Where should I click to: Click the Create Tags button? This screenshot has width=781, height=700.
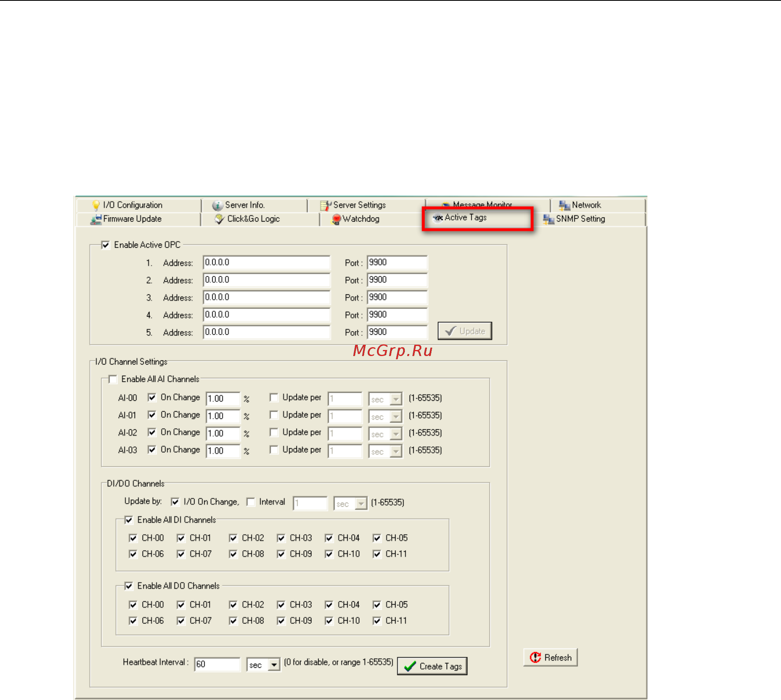(432, 666)
